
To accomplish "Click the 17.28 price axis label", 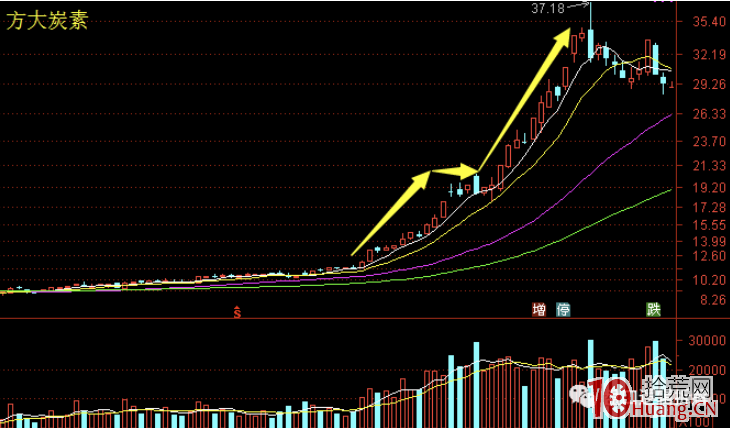I will [x=709, y=207].
